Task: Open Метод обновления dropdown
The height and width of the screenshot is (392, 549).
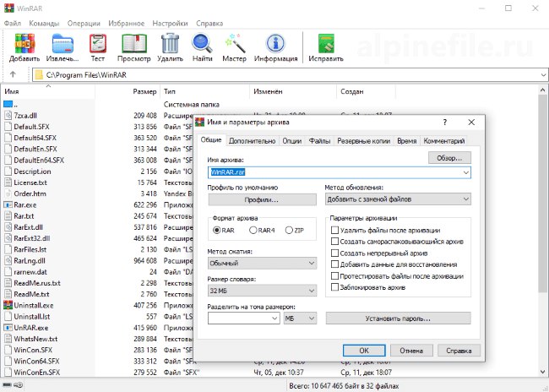Action: coord(398,199)
